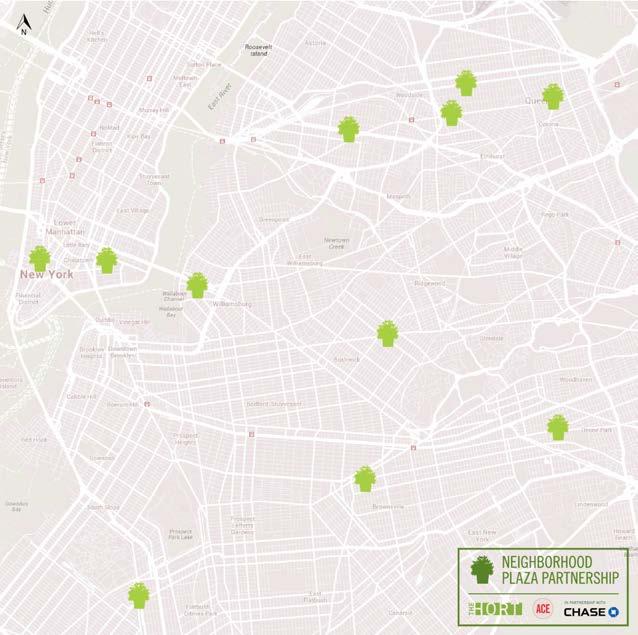Click the Lower Manhattan map label
The image size is (638, 635).
coord(65,227)
